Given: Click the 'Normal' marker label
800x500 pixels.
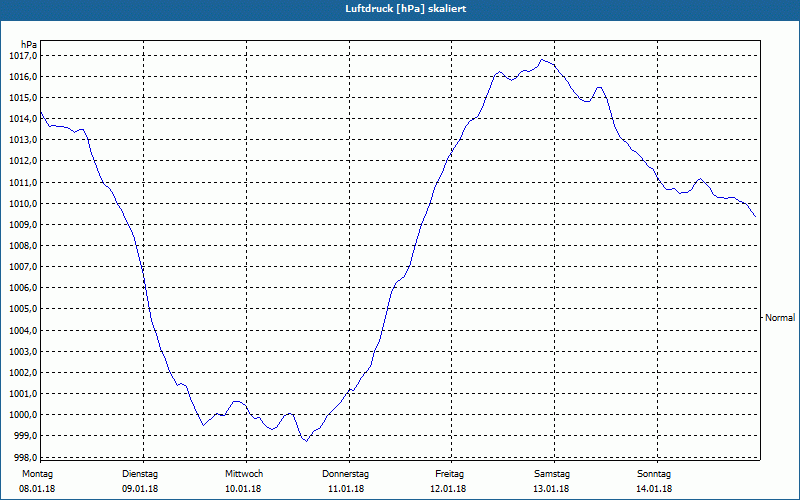Looking at the screenshot, I should point(780,318).
